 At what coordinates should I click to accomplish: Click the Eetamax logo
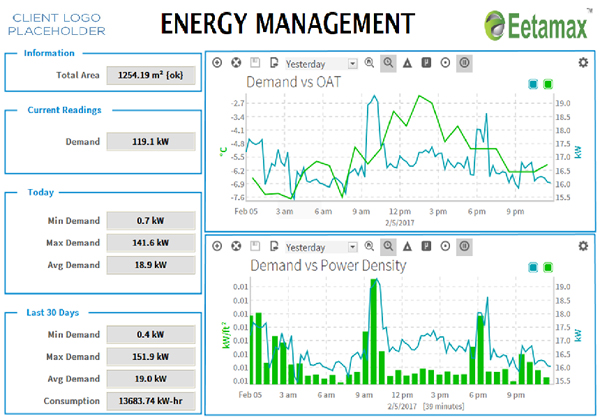tap(536, 25)
